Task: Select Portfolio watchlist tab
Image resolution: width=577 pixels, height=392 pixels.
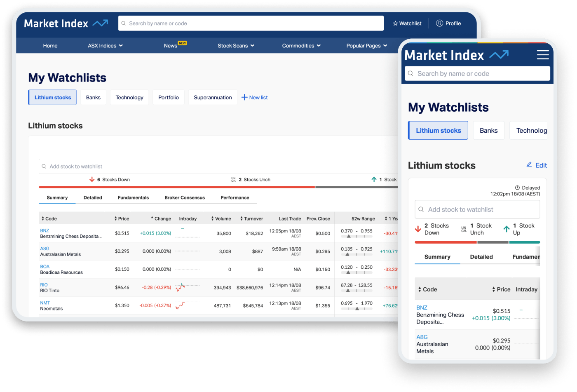Action: click(x=169, y=97)
